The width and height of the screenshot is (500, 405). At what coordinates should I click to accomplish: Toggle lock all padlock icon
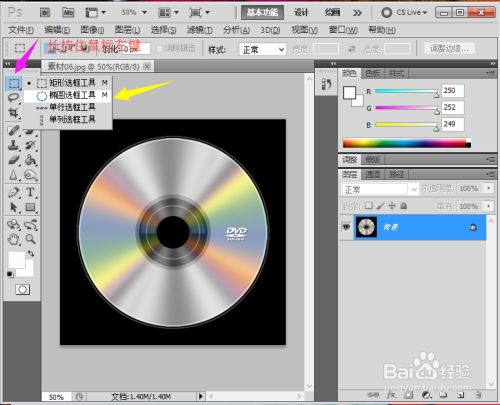click(x=404, y=206)
